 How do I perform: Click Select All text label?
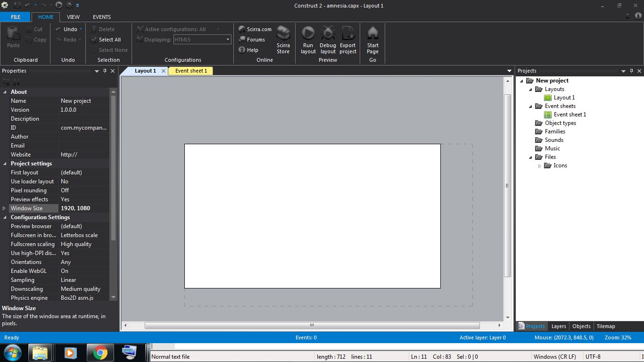tap(110, 40)
